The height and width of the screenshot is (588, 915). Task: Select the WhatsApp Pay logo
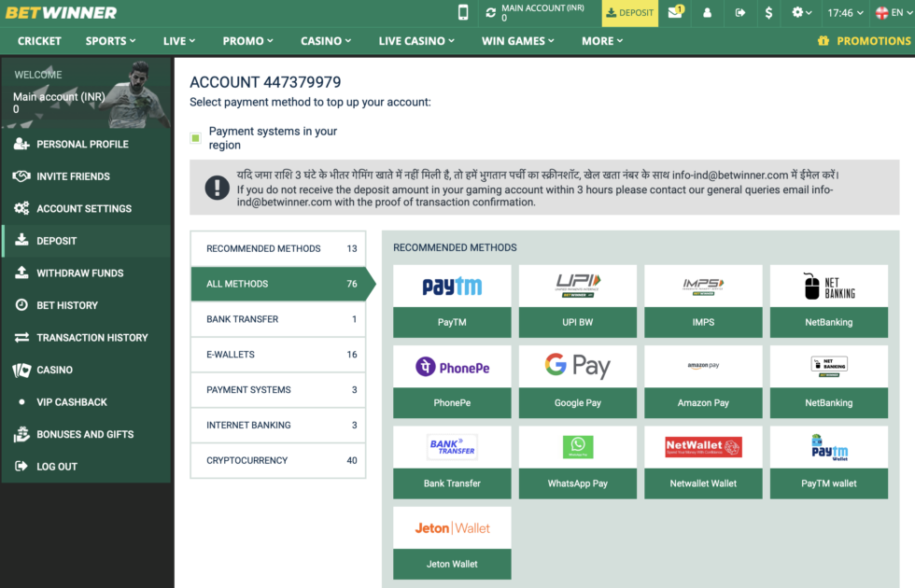(578, 447)
